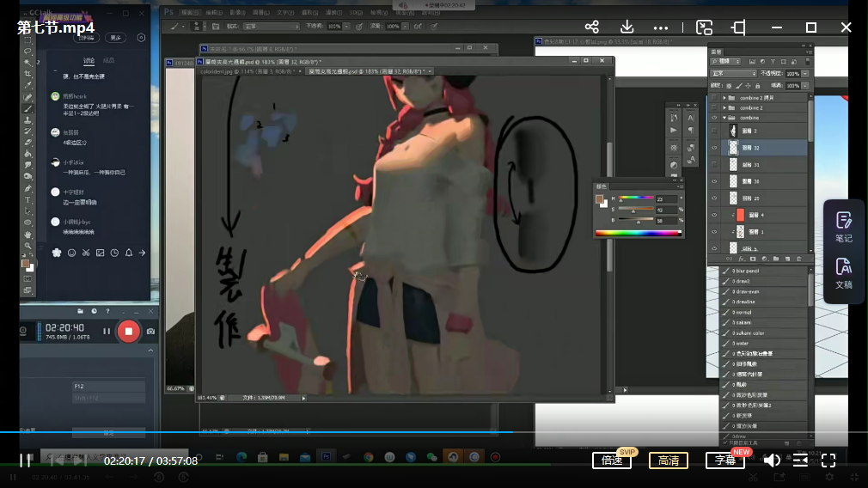
Task: Click the crop screenshot icon in top bar
Action: tap(739, 27)
